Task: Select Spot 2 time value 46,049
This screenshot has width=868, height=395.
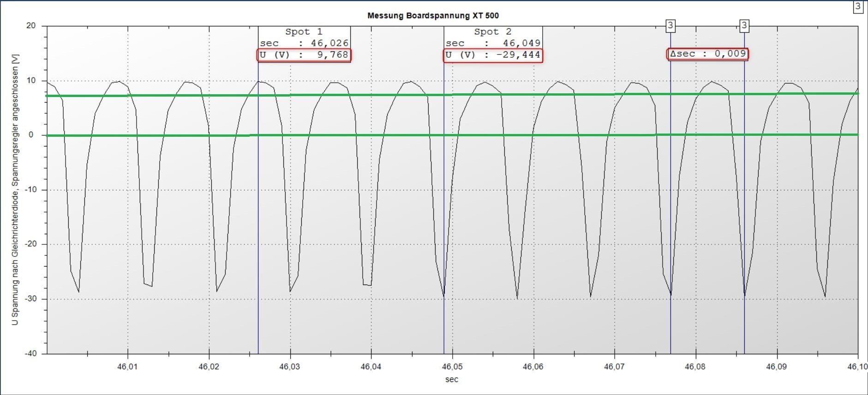Action: pos(521,43)
